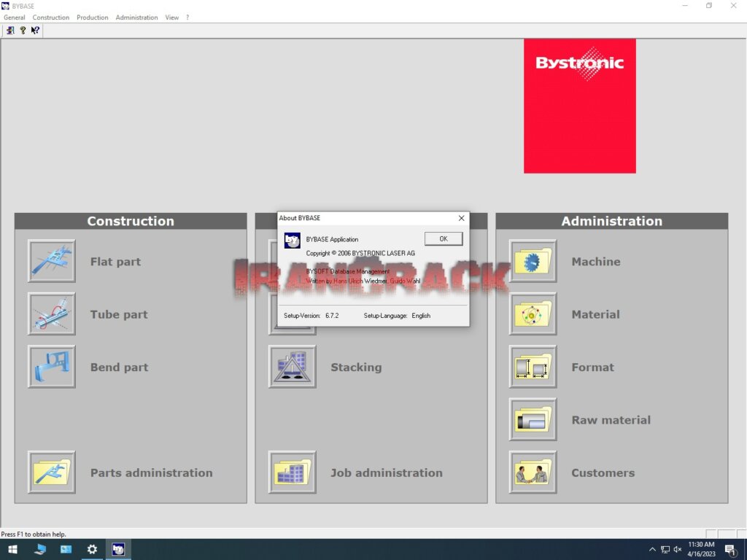Open the View menu
The height and width of the screenshot is (560, 747).
coord(172,17)
